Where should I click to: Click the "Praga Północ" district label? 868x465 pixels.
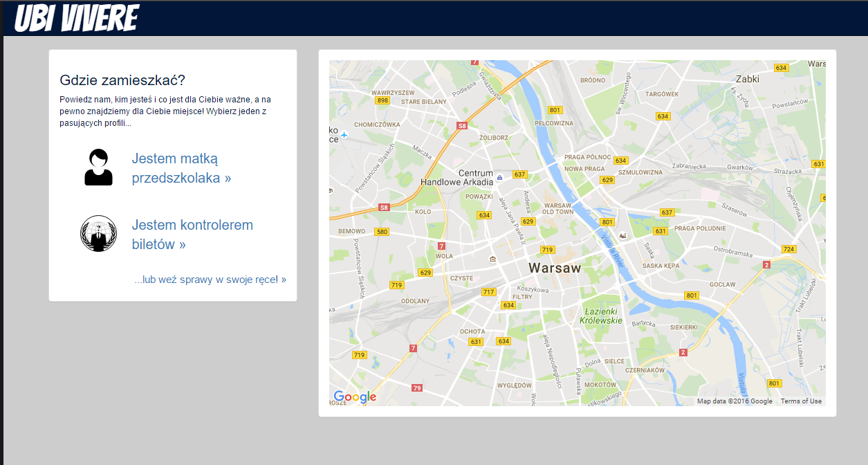[x=587, y=157]
